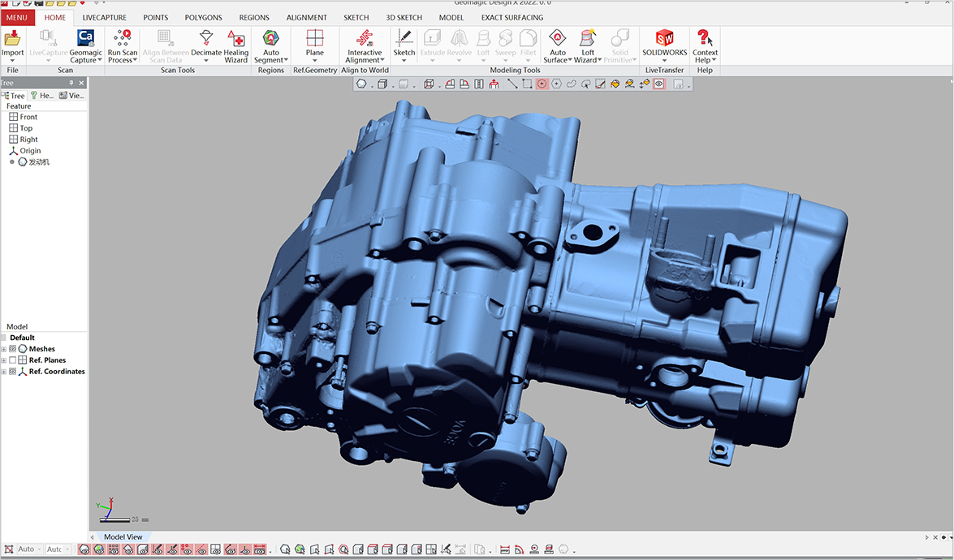Viewport: 954px width, 560px height.
Task: Toggle visibility of Meshes
Action: point(13,349)
